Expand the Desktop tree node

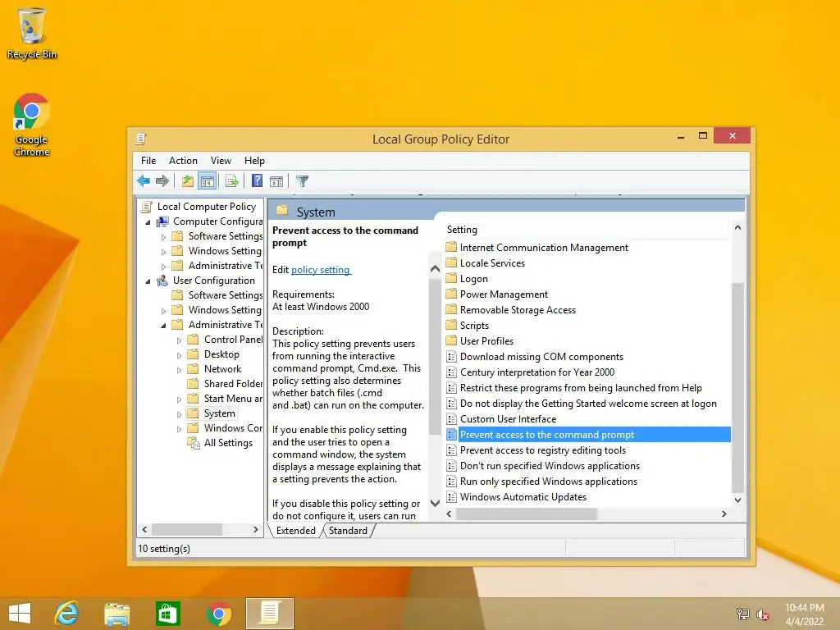pyautogui.click(x=180, y=354)
